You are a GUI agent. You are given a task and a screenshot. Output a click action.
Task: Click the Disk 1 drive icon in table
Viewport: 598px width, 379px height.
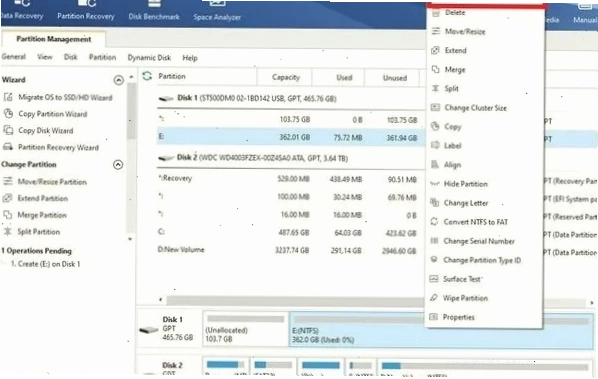(x=166, y=98)
